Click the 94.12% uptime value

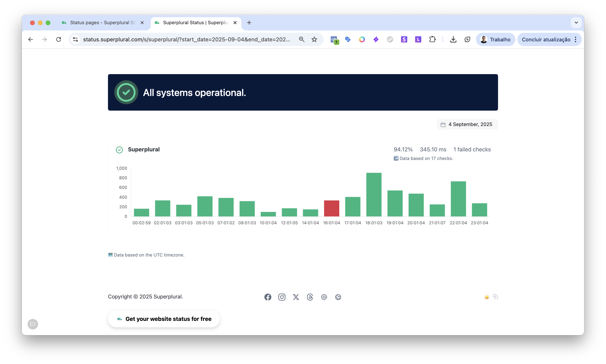(x=403, y=149)
